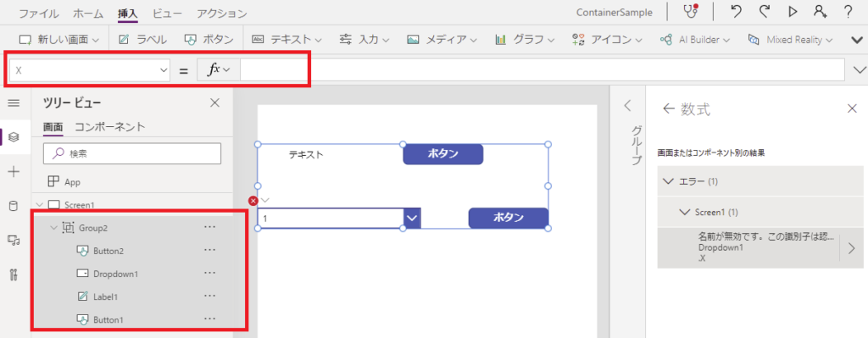Image resolution: width=868 pixels, height=338 pixels.
Task: Open the media icon in left rail
Action: point(14,241)
